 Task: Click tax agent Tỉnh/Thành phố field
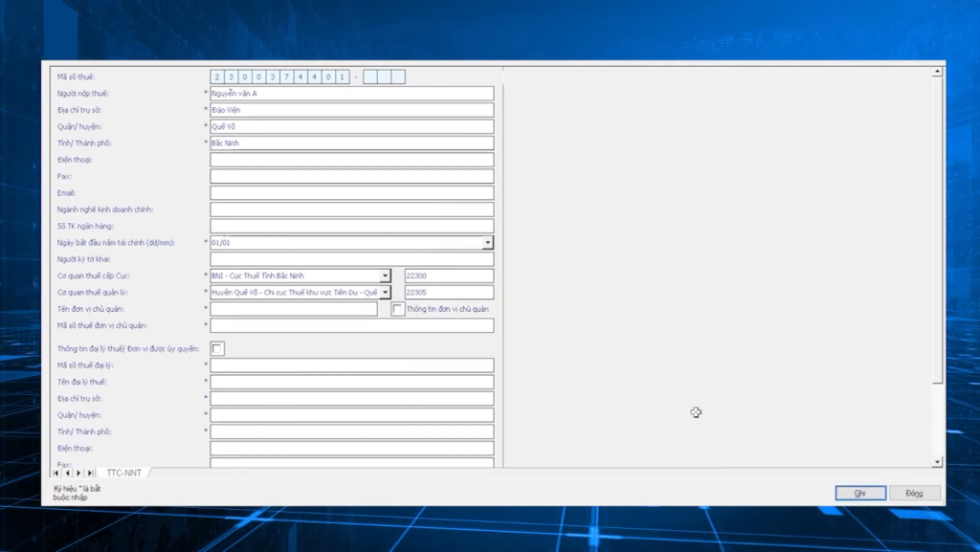point(352,431)
